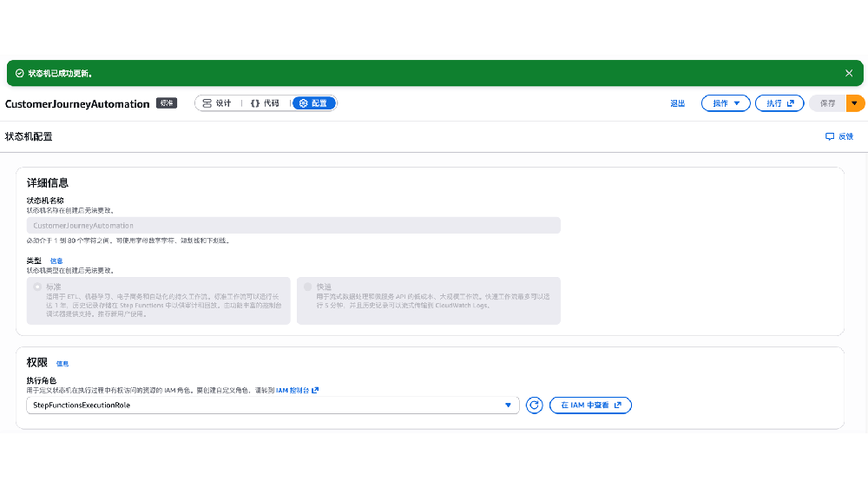Screen dimensions: 868x488
Task: Click the refresh icon beside the execution role
Action: coord(535,406)
